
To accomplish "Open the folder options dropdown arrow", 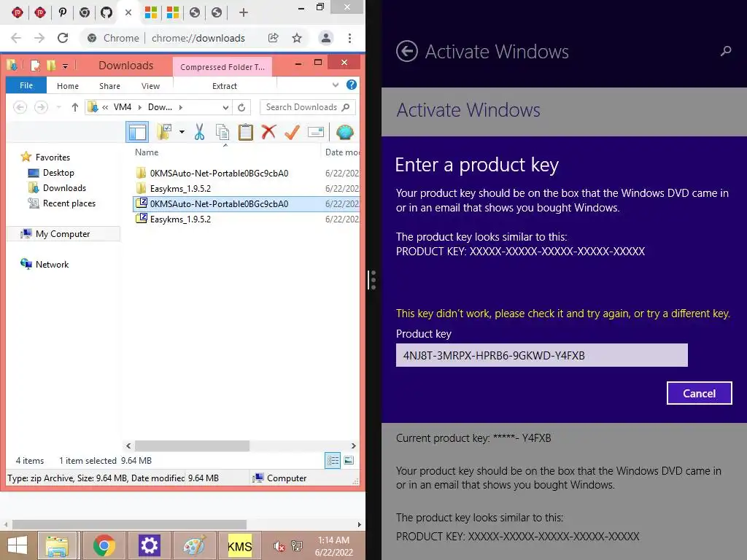I will pyautogui.click(x=182, y=132).
